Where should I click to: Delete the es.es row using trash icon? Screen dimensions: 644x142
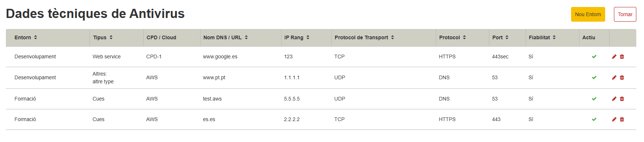coord(622,119)
